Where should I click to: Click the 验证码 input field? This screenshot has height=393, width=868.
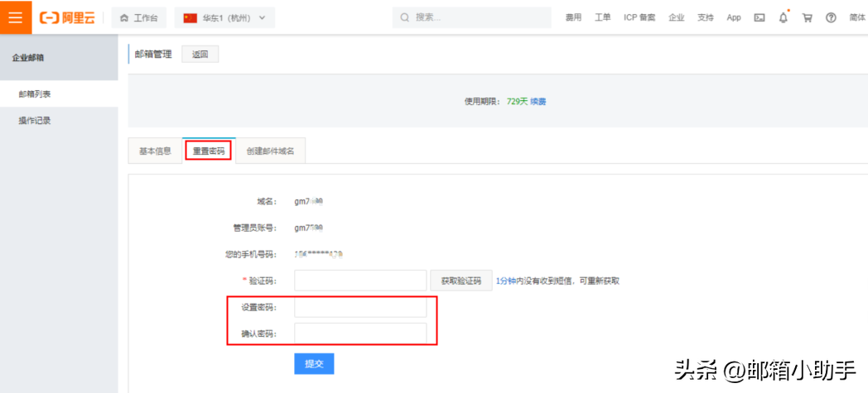[360, 280]
